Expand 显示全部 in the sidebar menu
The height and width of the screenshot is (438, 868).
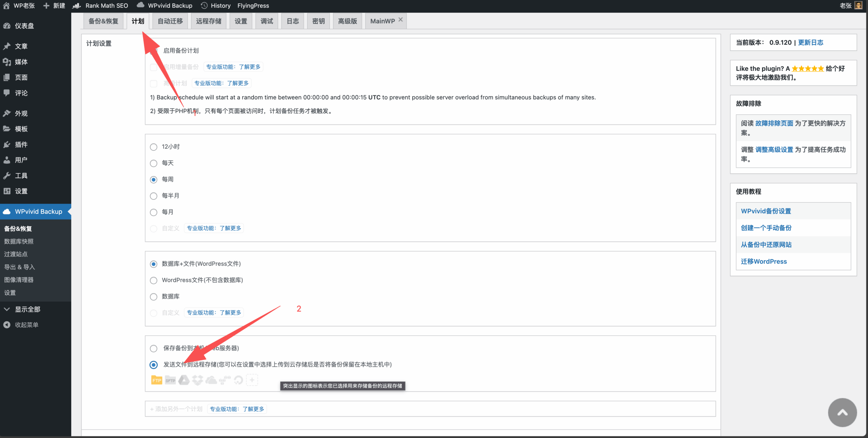click(27, 309)
